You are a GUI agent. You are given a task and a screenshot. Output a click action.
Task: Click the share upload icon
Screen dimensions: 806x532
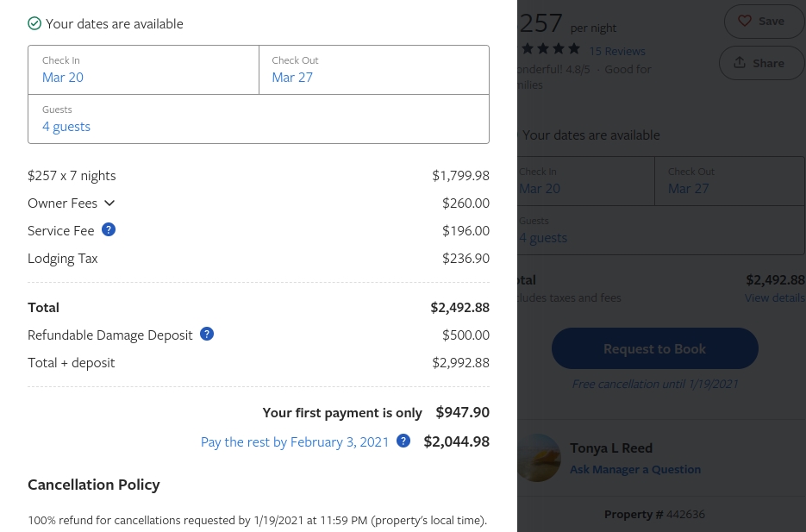(x=740, y=63)
